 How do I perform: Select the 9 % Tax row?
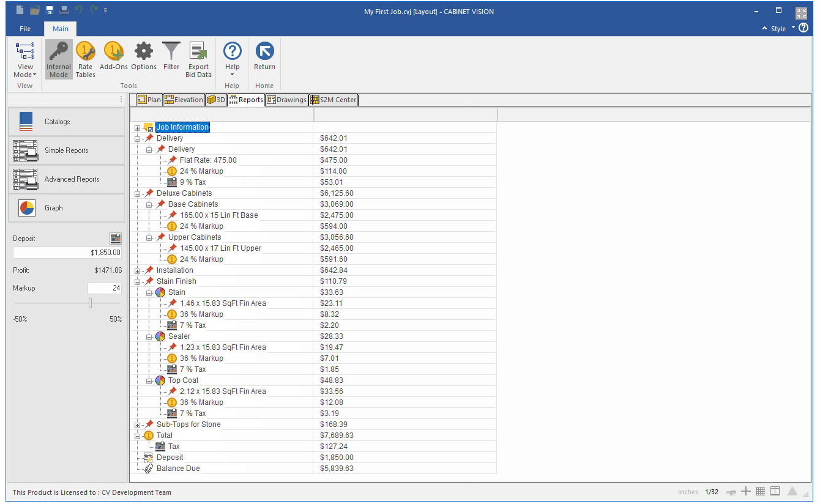[193, 182]
